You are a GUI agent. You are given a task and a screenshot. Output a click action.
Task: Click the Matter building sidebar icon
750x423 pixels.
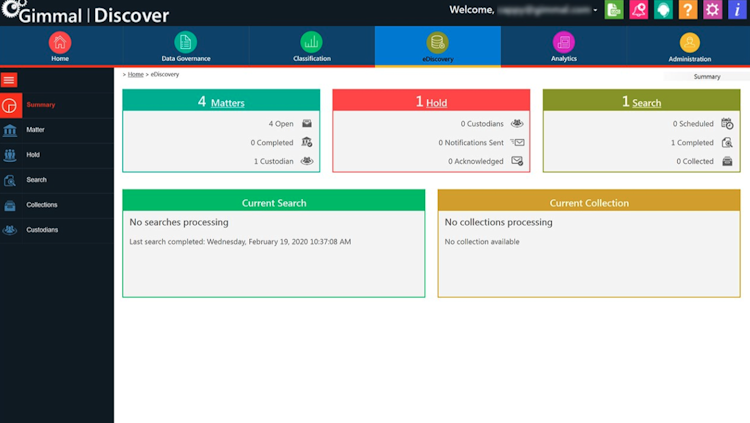10,130
